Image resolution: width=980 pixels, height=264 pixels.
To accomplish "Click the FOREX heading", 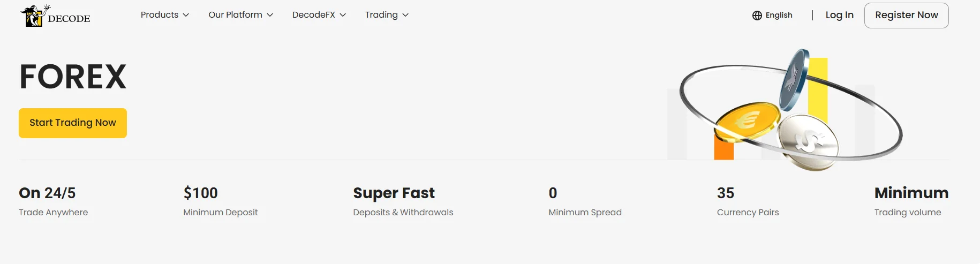I will pyautogui.click(x=73, y=77).
